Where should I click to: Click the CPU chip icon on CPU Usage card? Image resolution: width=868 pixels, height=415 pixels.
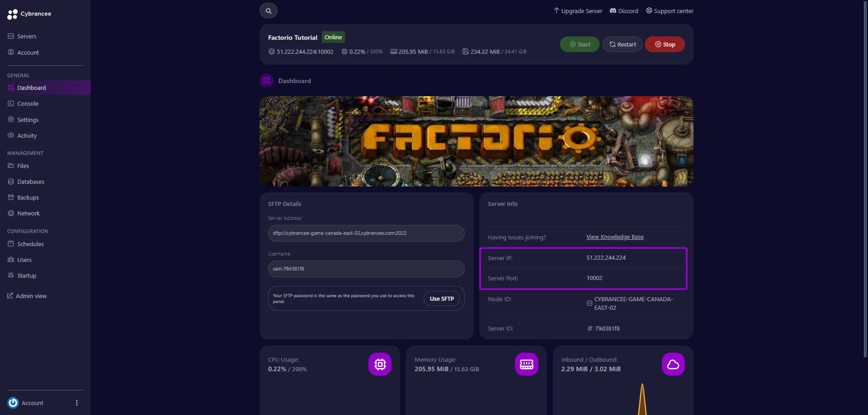click(380, 364)
